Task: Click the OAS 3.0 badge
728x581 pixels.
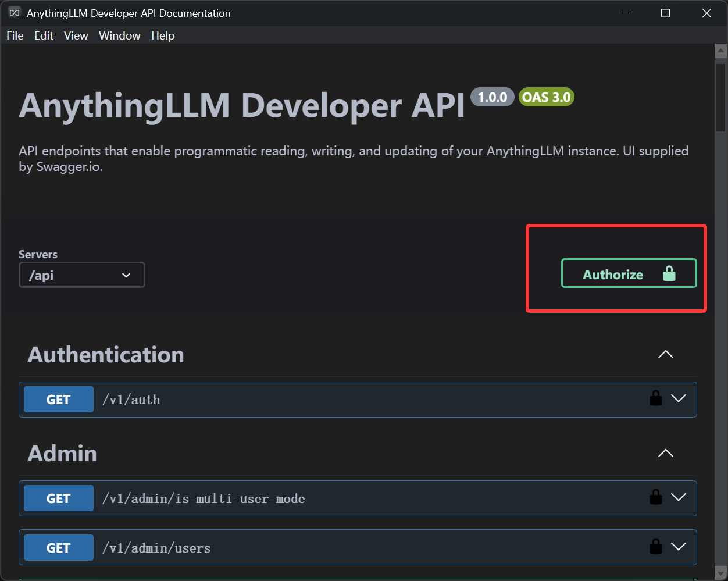Action: [547, 97]
